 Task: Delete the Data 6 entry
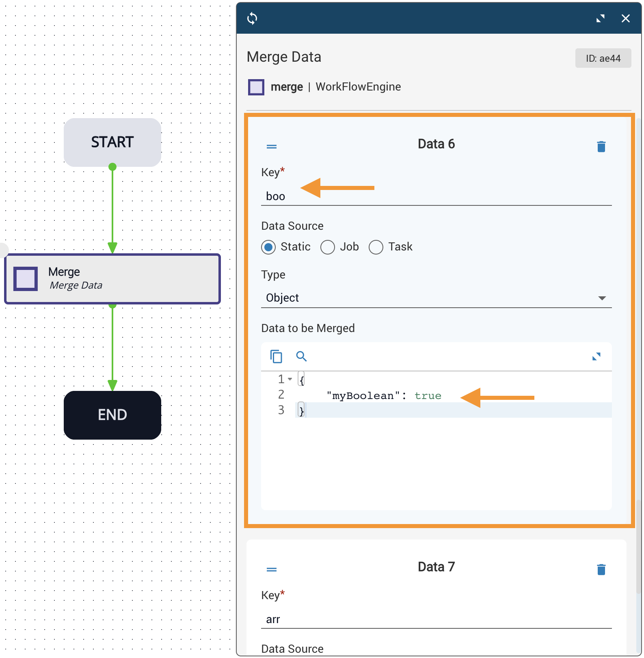(x=601, y=147)
